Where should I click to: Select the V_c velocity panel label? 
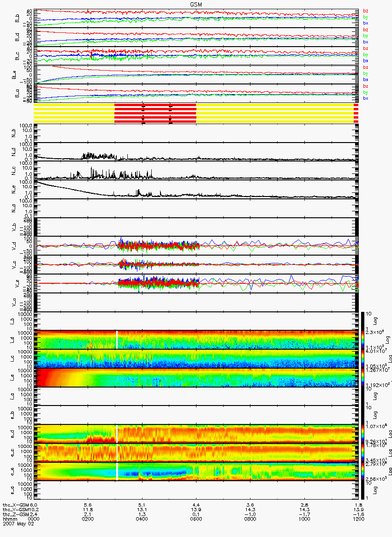(14, 265)
